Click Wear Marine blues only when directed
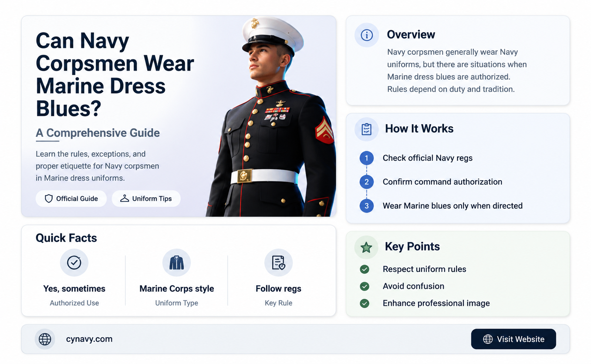The width and height of the screenshot is (591, 364). pos(453,206)
